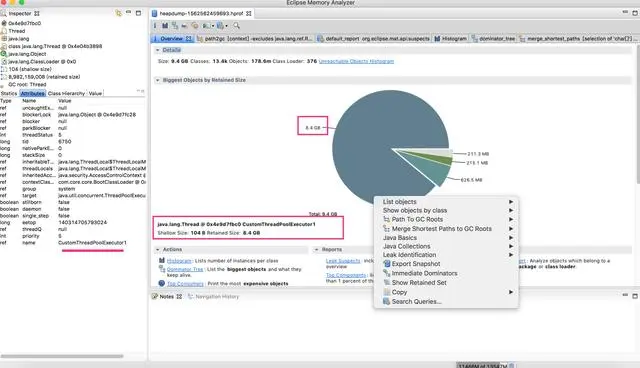Open the Top Components report link
Viewport: 640px width, 368px height.
coord(346,275)
